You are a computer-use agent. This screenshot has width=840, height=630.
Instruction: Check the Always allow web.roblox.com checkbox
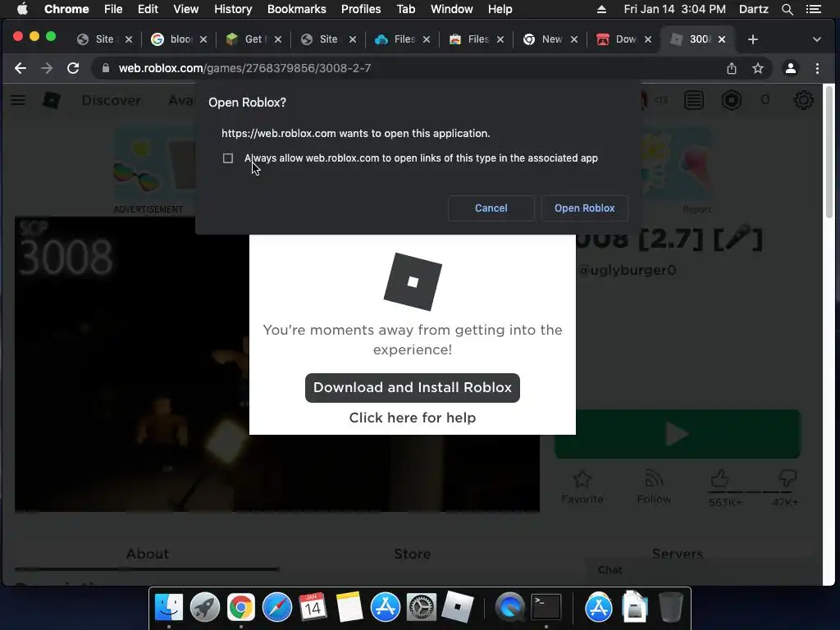(x=228, y=158)
